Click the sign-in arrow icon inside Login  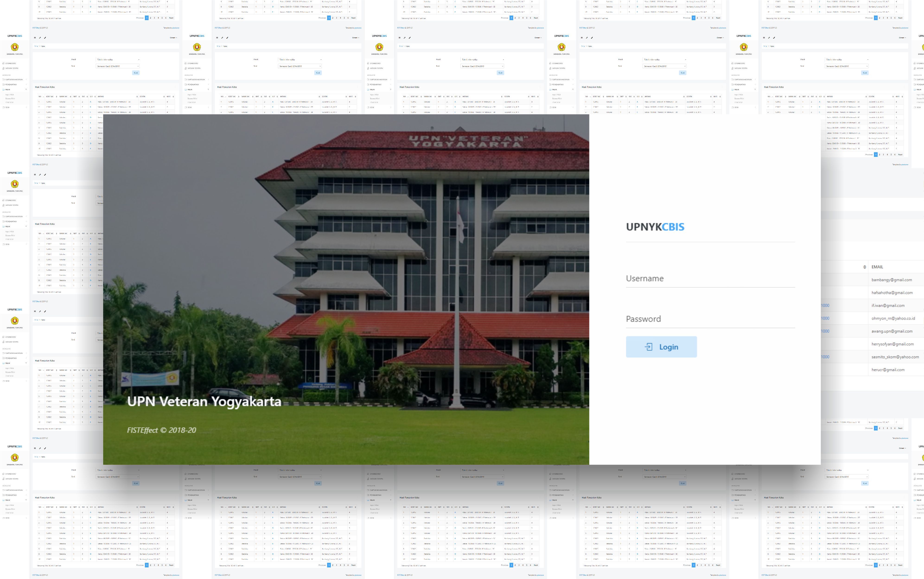click(648, 347)
